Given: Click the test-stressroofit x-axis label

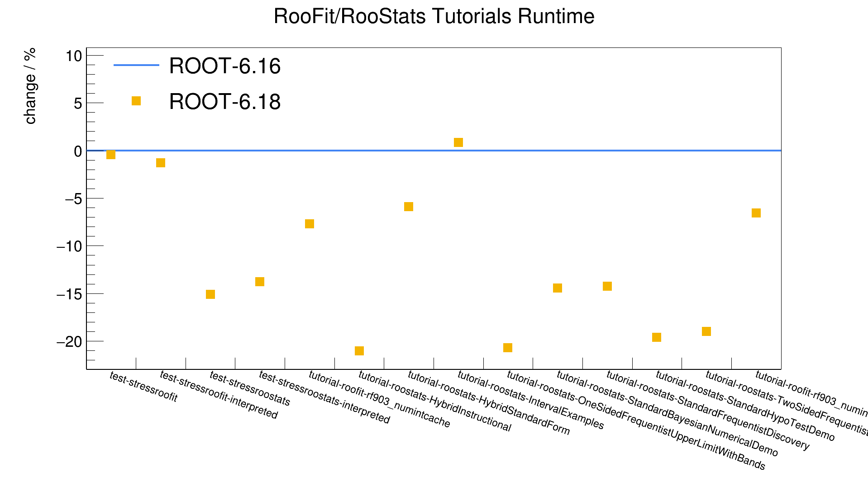Looking at the screenshot, I should coord(143,387).
